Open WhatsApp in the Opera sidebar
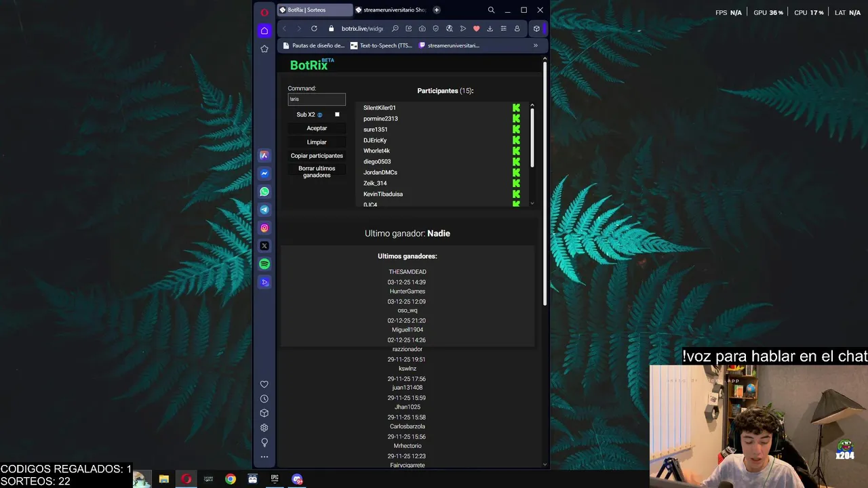The width and height of the screenshot is (868, 488). [x=264, y=192]
